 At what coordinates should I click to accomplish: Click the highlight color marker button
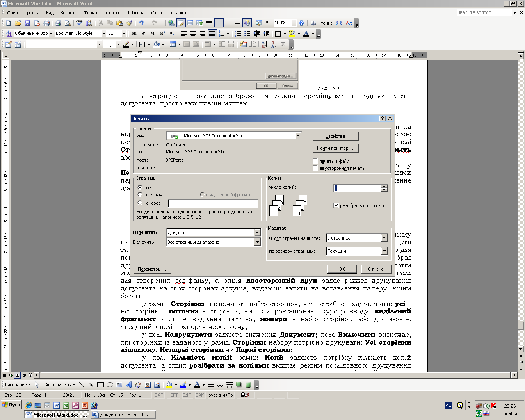pos(292,34)
